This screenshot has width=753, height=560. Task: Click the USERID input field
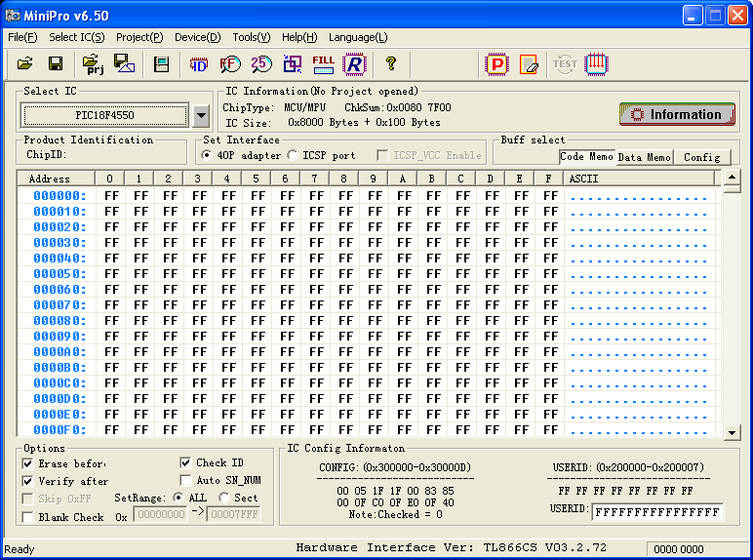coord(657,512)
